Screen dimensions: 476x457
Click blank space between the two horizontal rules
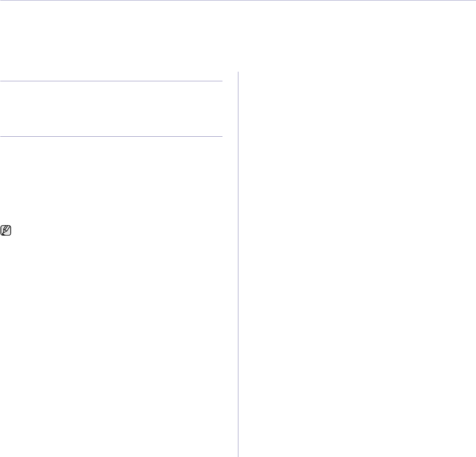(x=111, y=109)
